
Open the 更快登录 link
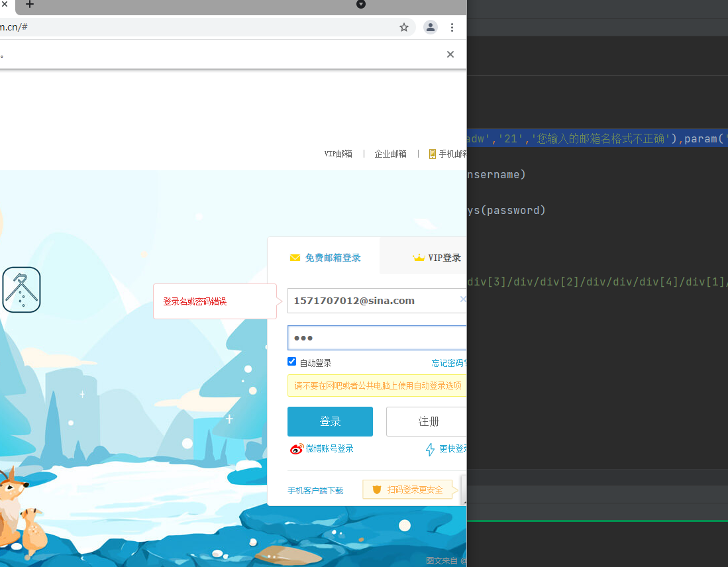[x=452, y=448]
